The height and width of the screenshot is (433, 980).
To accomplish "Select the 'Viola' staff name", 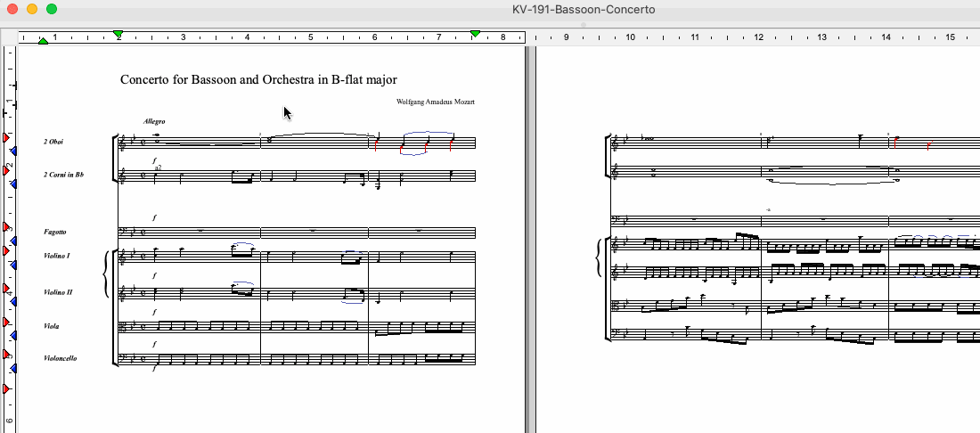I will (x=52, y=326).
